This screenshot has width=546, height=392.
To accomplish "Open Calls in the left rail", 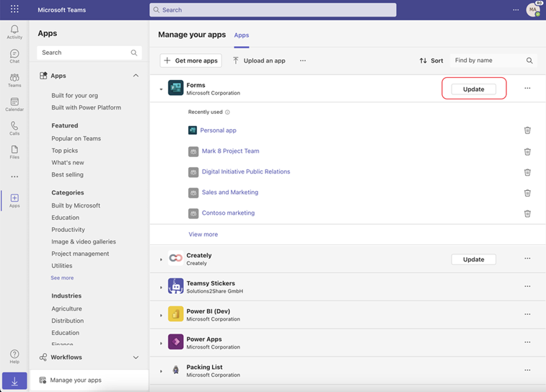I will [x=14, y=128].
